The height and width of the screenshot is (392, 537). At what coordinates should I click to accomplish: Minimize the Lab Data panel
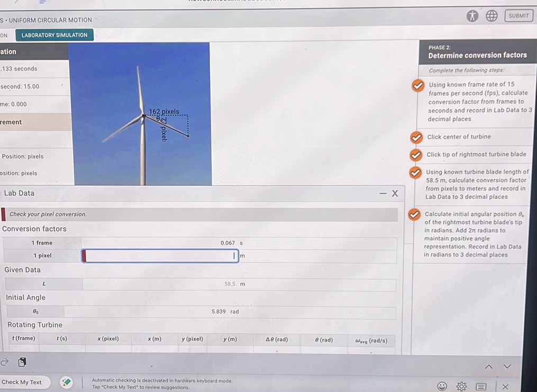[383, 194]
